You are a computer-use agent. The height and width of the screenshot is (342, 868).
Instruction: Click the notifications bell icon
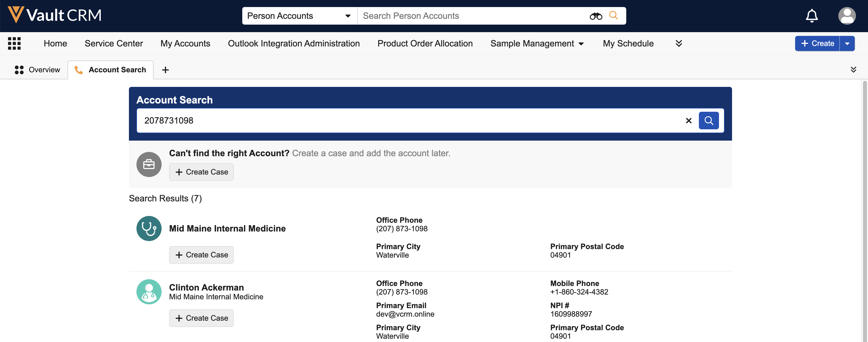click(811, 16)
